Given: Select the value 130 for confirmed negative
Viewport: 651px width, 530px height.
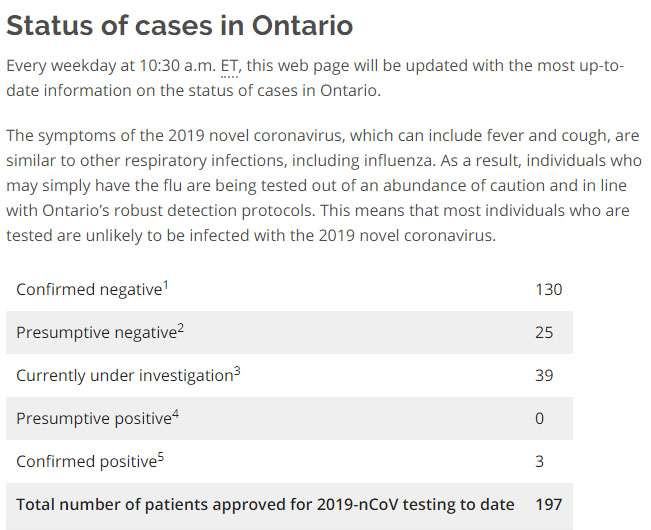Looking at the screenshot, I should click(x=548, y=290).
